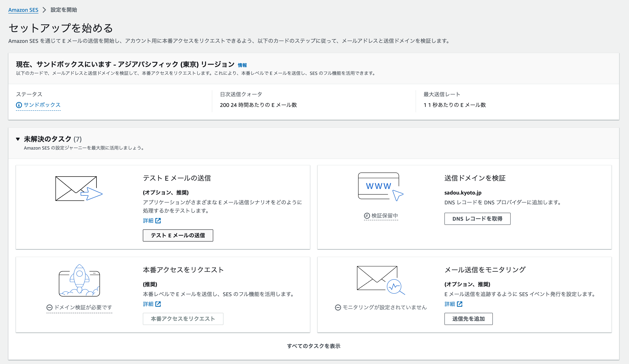This screenshot has width=629, height=364.
Task: Click the WWW browser illustration
Action: (x=381, y=187)
